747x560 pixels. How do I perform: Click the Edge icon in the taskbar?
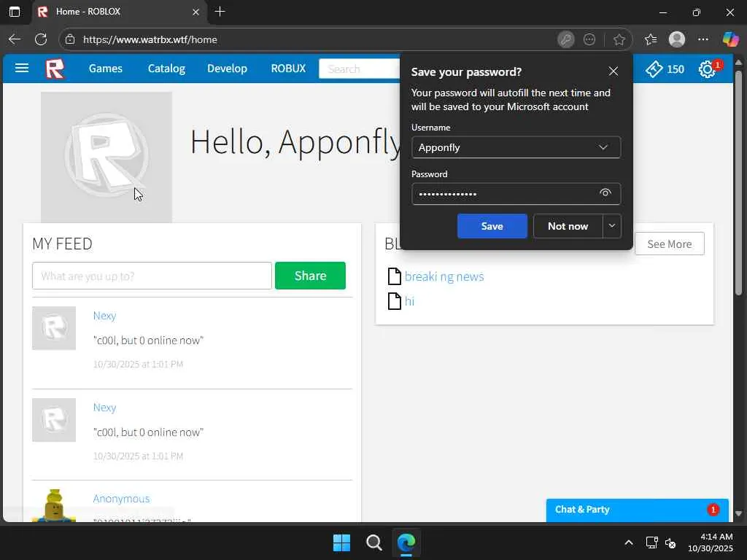click(x=406, y=542)
